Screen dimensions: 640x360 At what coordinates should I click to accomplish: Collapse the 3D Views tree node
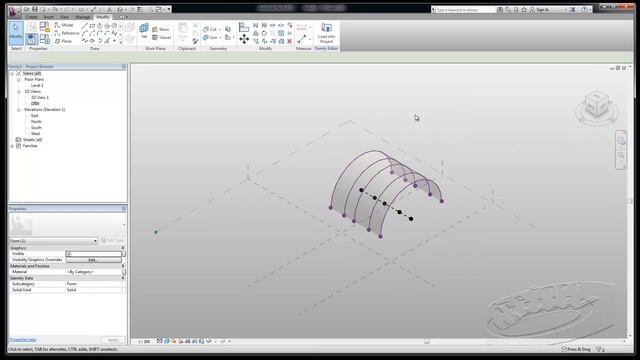(x=18, y=92)
